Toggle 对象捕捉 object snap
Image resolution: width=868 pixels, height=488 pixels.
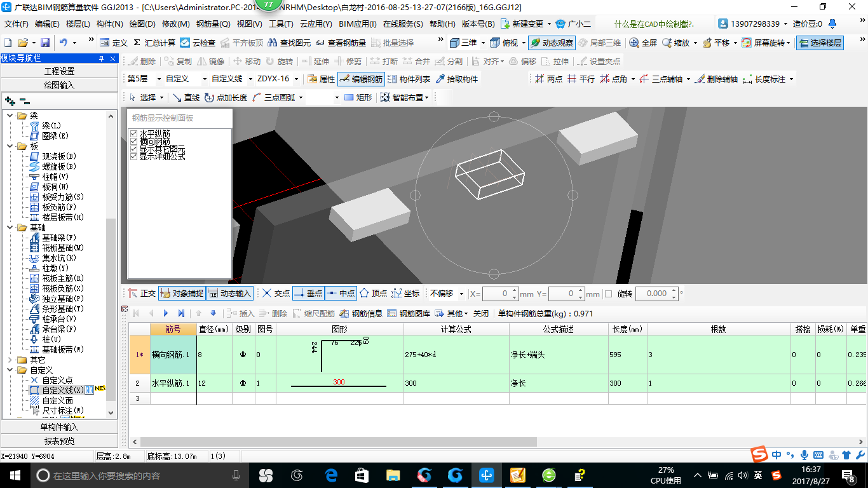182,293
